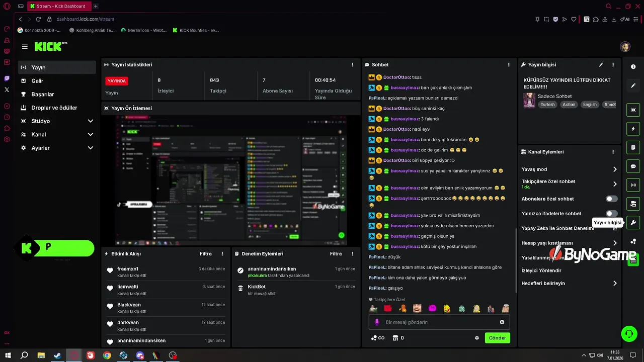This screenshot has height=362, width=644.
Task: Click the browser address bar URL
Action: click(x=85, y=19)
